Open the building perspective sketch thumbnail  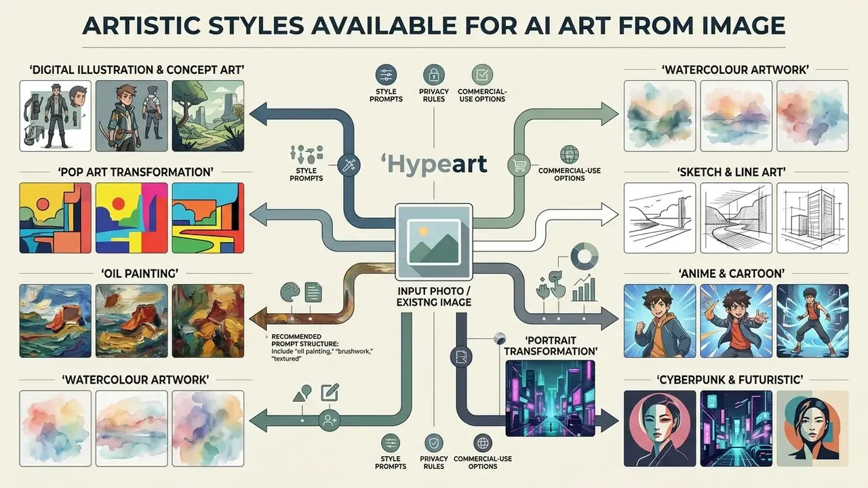pyautogui.click(x=812, y=217)
